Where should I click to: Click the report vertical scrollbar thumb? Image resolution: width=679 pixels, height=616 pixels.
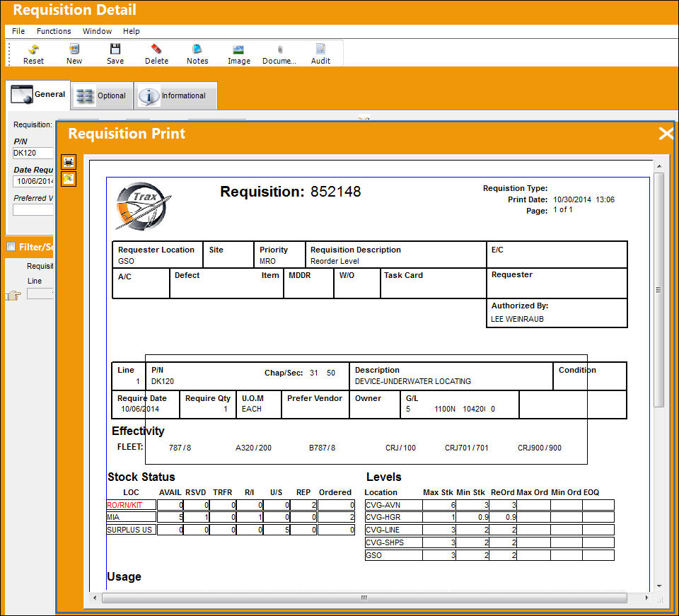pyautogui.click(x=658, y=289)
